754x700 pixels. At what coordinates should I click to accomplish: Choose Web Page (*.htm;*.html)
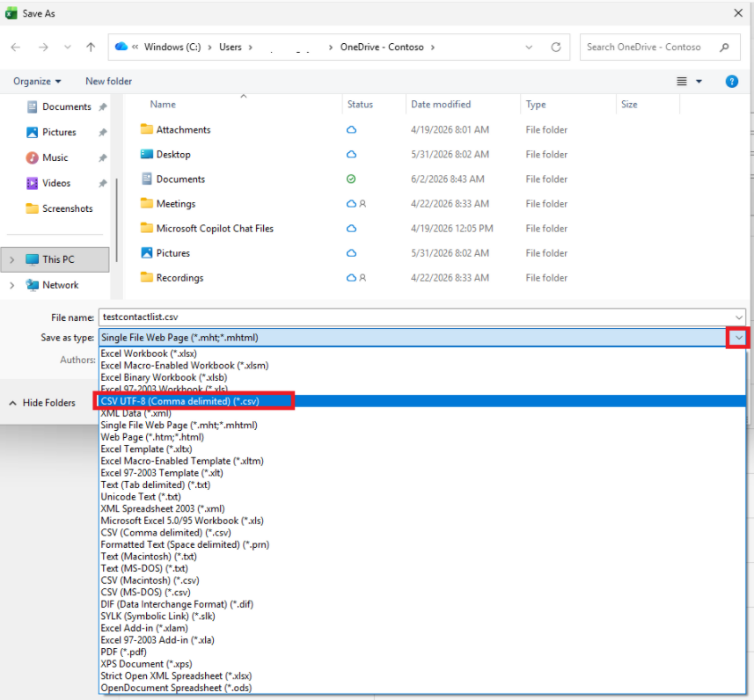(x=422, y=437)
